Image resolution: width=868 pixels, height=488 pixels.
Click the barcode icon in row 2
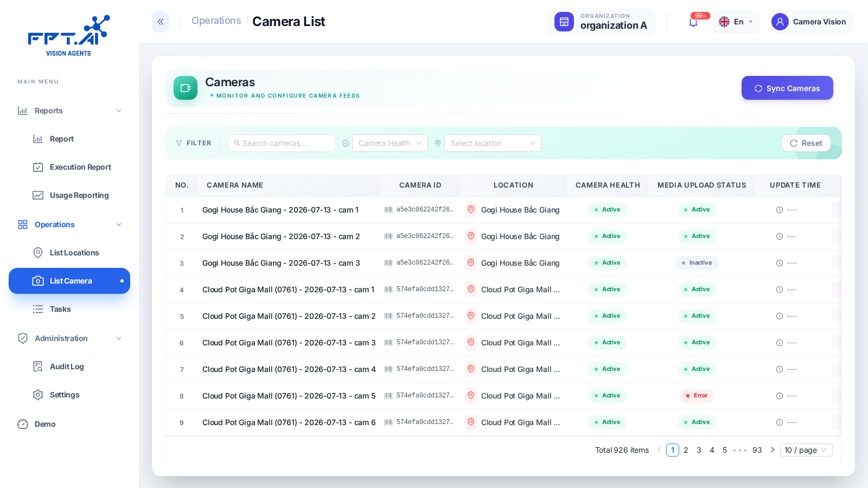(388, 236)
